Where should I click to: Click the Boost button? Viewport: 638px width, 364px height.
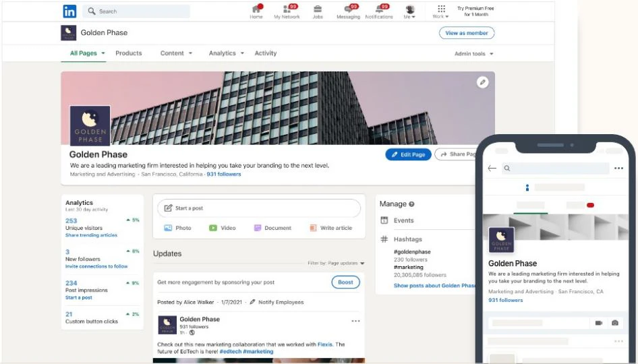click(x=345, y=282)
